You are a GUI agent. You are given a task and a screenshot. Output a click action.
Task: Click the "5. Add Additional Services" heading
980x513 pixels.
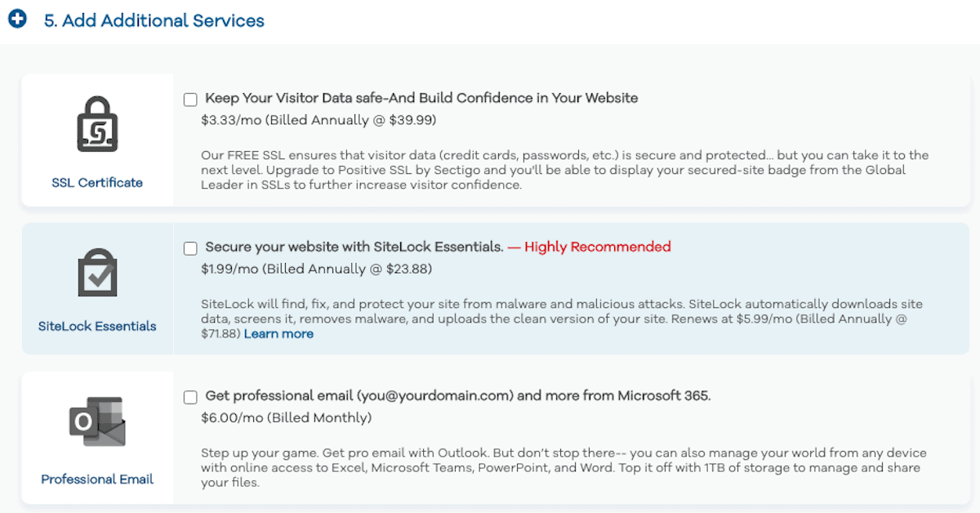tap(154, 20)
